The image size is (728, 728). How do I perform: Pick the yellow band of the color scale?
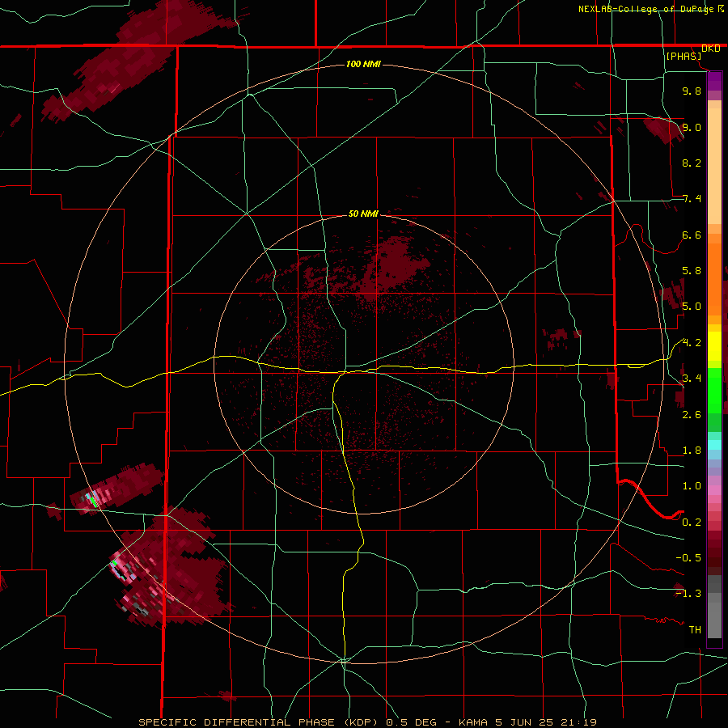[x=714, y=346]
